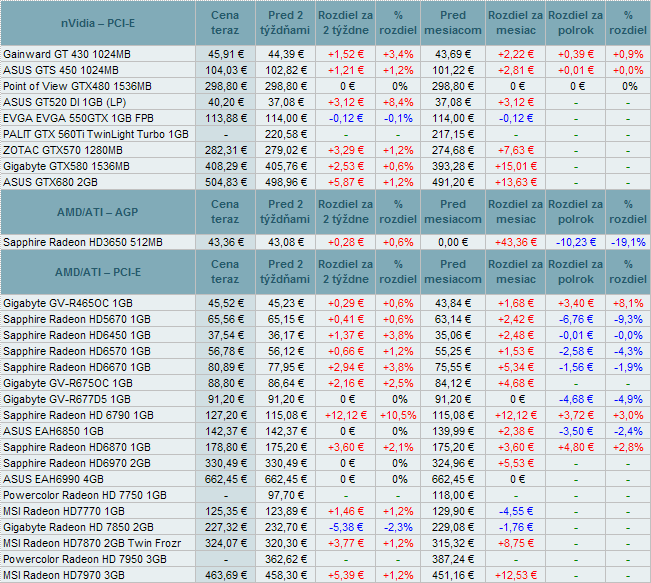Select ZOTAC GTX570 1280MB row name

(x=63, y=150)
